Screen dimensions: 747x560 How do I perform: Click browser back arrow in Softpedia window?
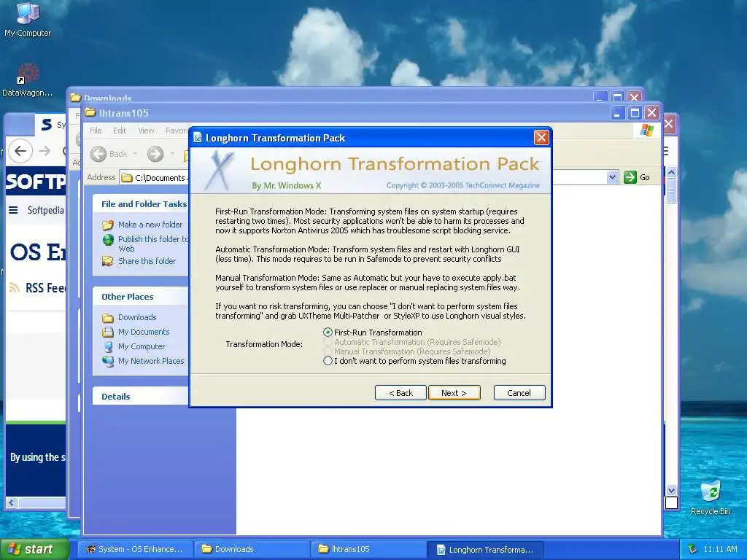[20, 152]
